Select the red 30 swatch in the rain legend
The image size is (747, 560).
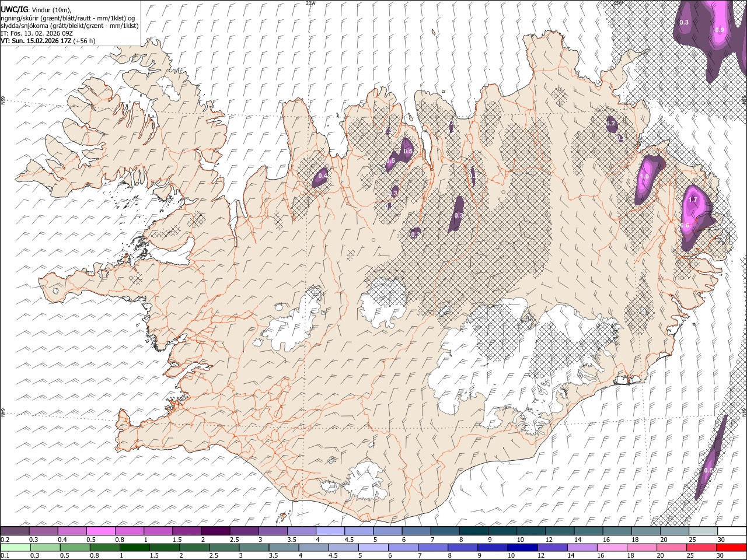point(731,547)
